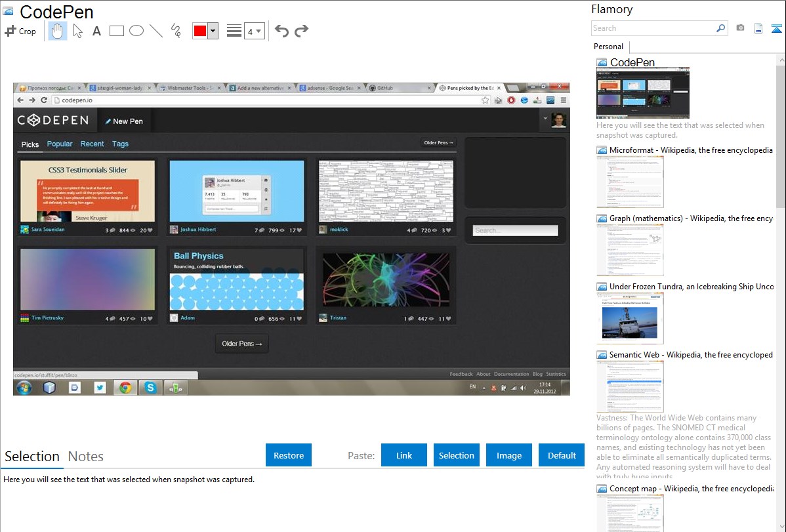Screen dimensions: 786x532
Task: Open the Joshua Hibbert pen preview
Action: (237, 191)
